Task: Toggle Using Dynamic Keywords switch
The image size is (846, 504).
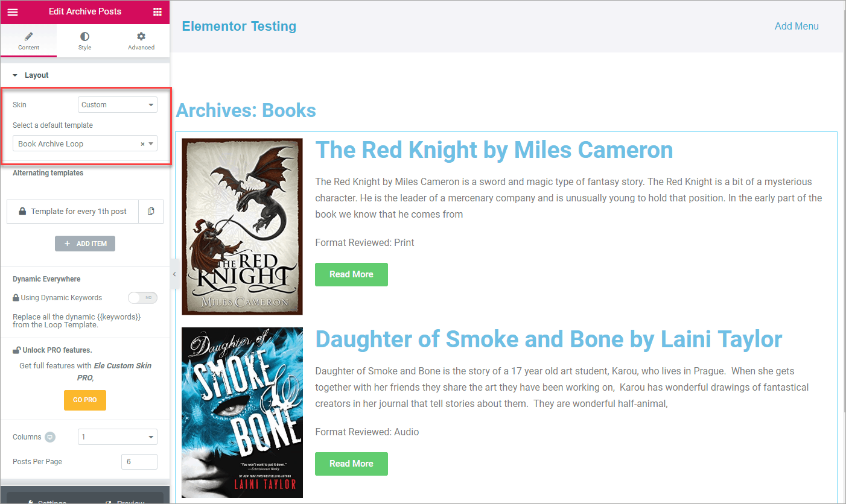Action: (142, 298)
